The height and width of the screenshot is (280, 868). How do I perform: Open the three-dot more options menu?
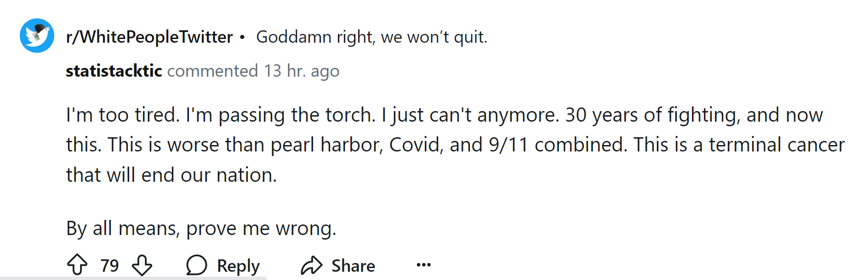pyautogui.click(x=423, y=265)
